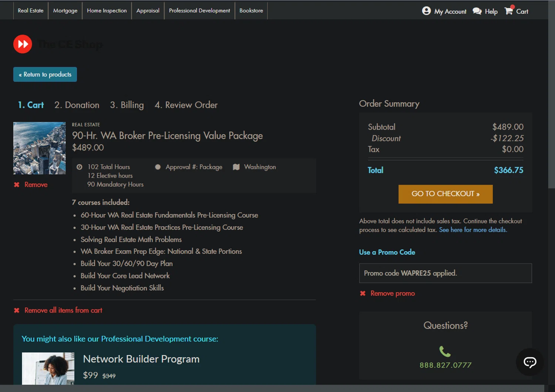Image resolution: width=555 pixels, height=392 pixels.
Task: Open 90-Hr. WA Broker Pre-Licensing Value Package title
Action: pyautogui.click(x=167, y=135)
